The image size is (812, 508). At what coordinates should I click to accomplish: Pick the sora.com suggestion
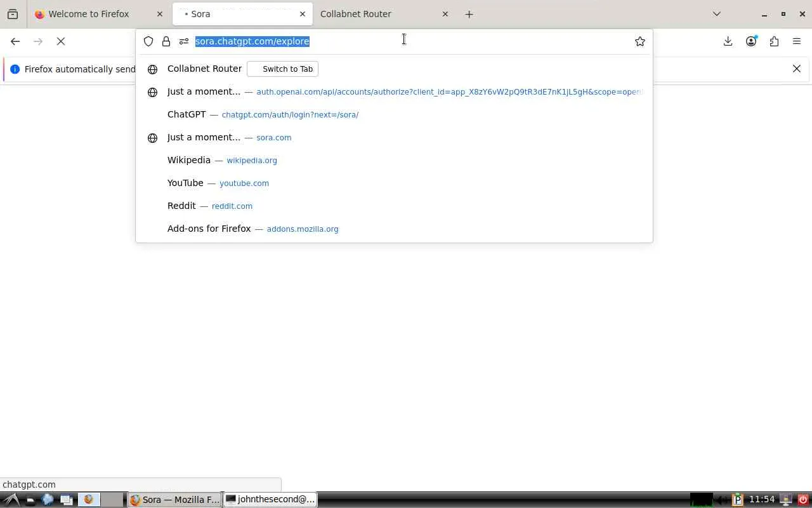(394, 137)
